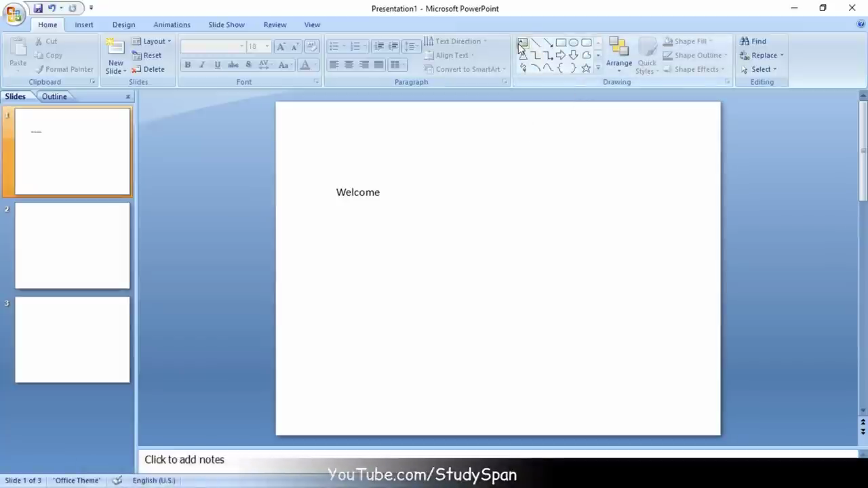Decrease the font size

295,46
